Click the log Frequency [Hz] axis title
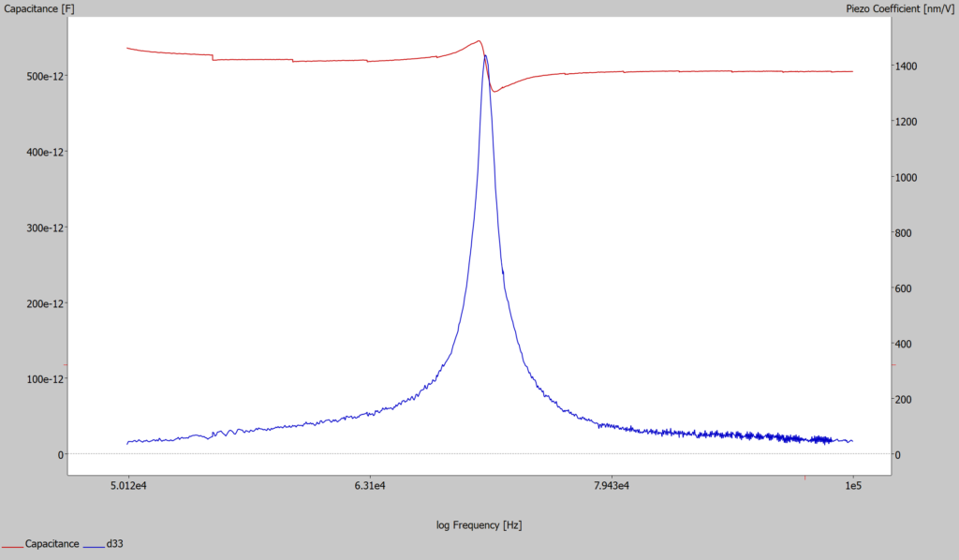This screenshot has height=560, width=959. click(x=479, y=524)
